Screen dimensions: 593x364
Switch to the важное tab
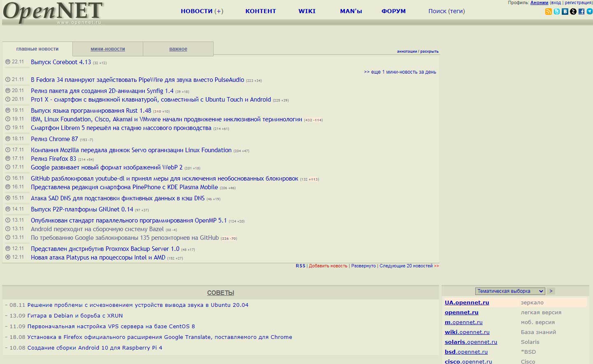178,49
